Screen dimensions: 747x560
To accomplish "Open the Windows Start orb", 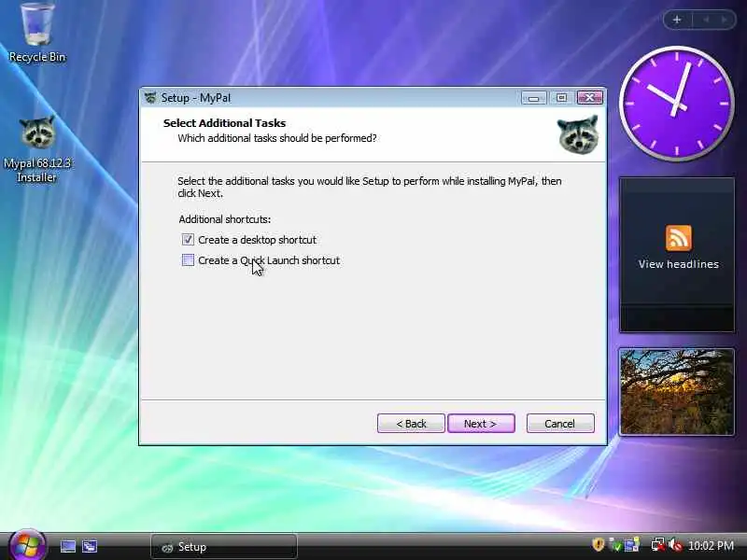I will [x=27, y=546].
